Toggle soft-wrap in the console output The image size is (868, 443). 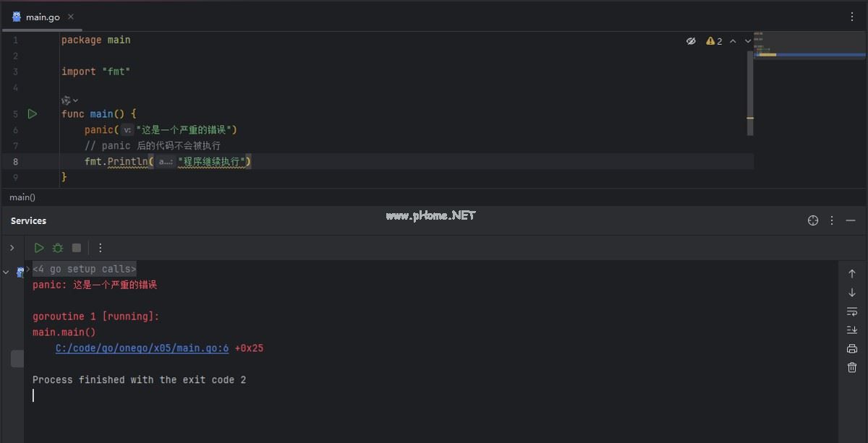[852, 311]
